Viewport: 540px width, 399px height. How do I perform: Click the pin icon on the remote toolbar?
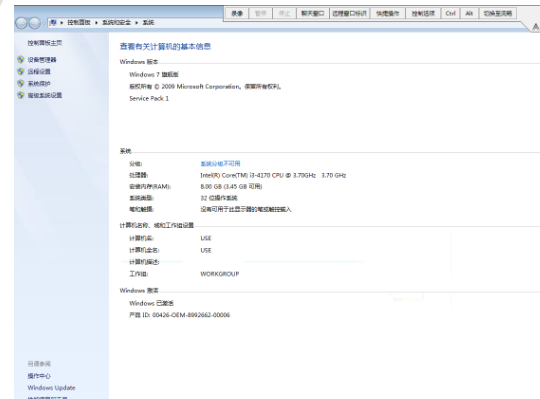tap(536, 27)
